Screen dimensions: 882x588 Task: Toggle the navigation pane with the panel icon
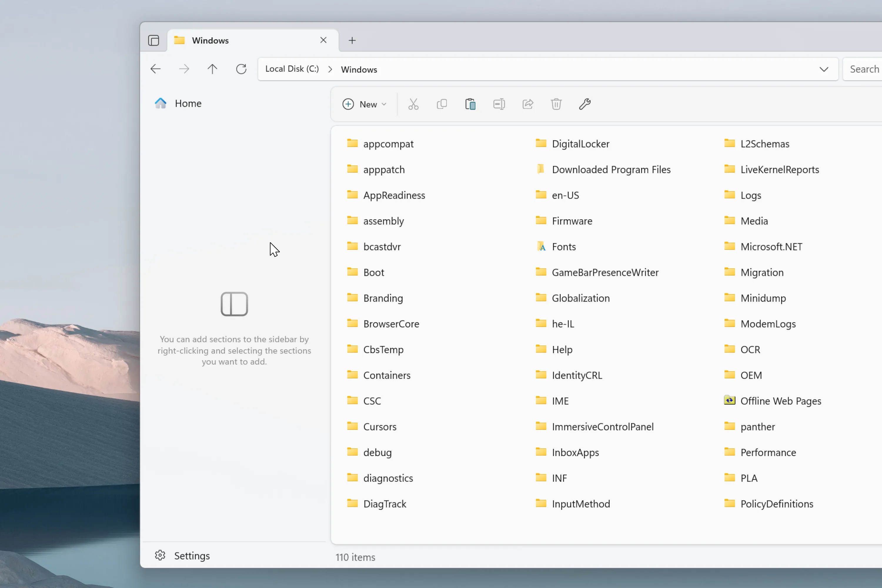pyautogui.click(x=153, y=40)
